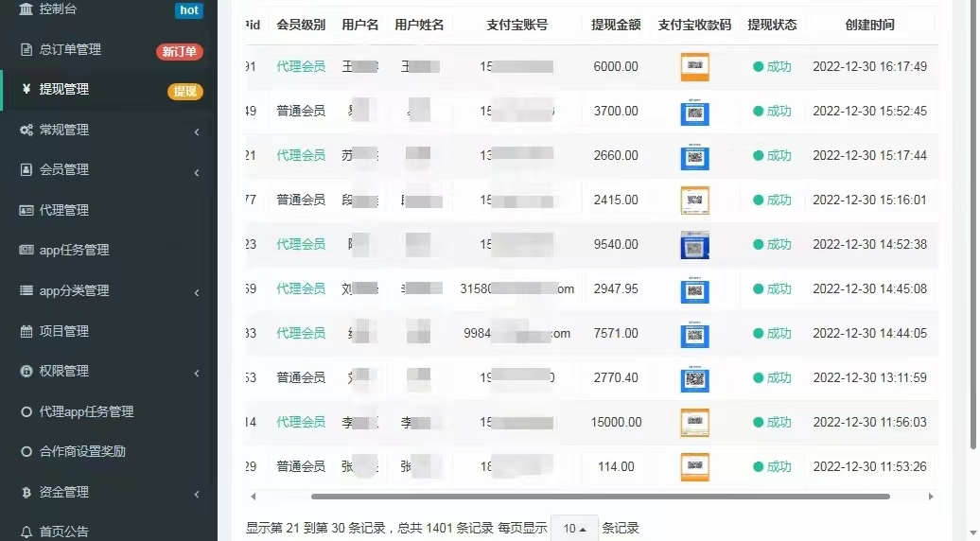Click the bank icon beside 控制台
This screenshot has width=980, height=541.
point(26,9)
